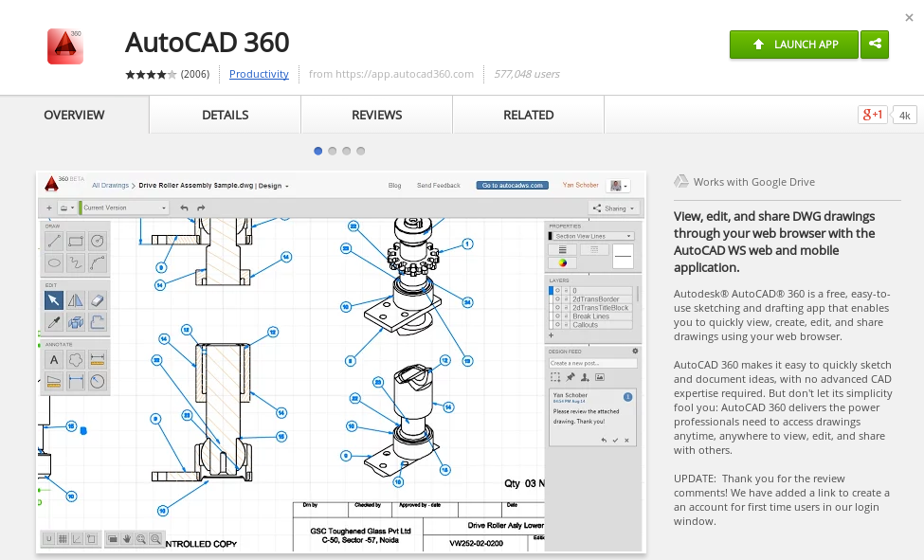This screenshot has width=924, height=560.
Task: Follow the Productivity category link
Action: click(259, 74)
